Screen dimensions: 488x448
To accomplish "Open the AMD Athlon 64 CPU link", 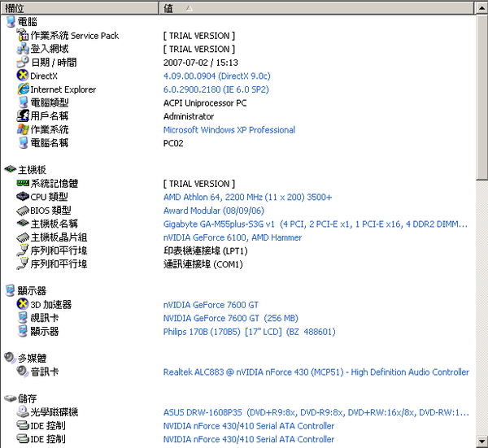I will pyautogui.click(x=248, y=197).
